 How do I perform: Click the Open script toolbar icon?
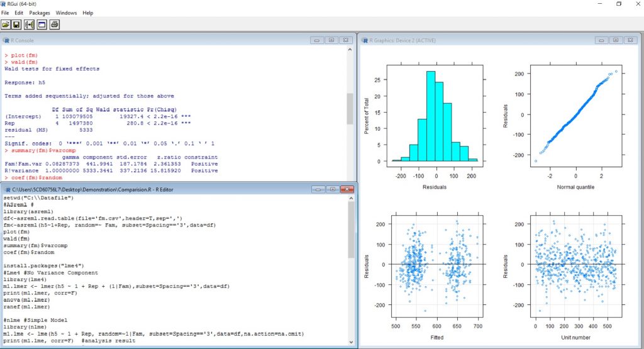coord(6,25)
